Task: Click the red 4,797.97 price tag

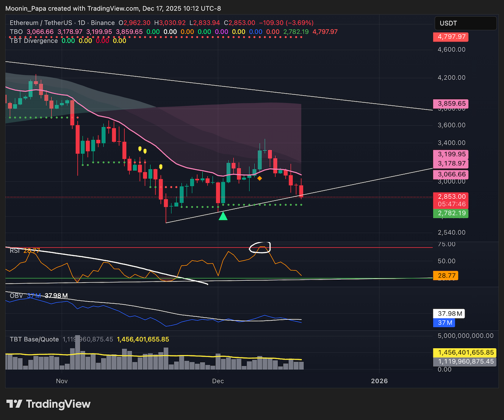Action: click(450, 37)
